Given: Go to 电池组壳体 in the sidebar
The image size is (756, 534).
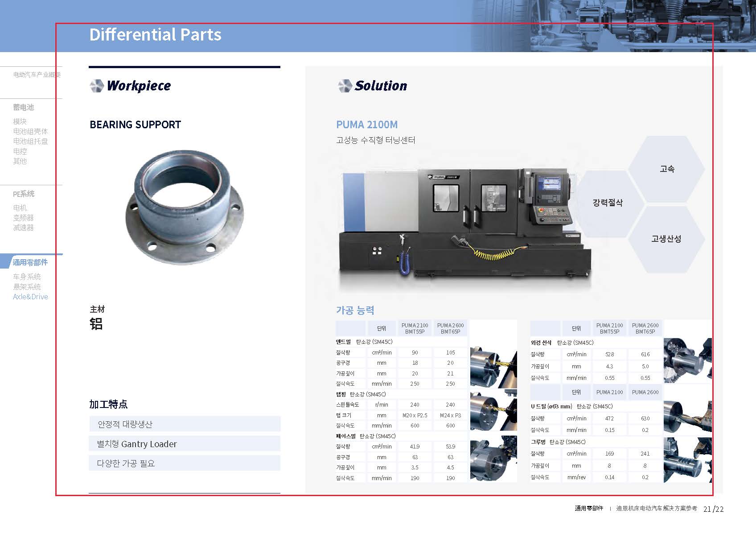Looking at the screenshot, I should 30,131.
